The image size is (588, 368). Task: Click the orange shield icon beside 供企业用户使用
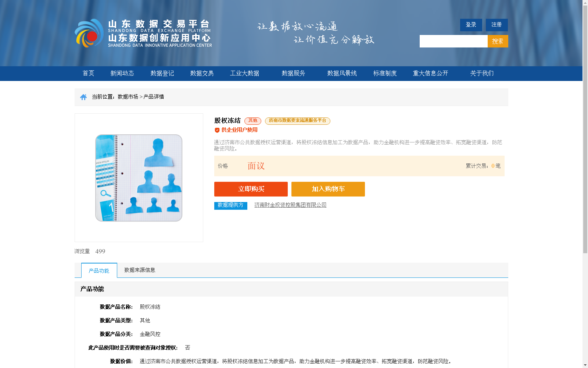(217, 130)
